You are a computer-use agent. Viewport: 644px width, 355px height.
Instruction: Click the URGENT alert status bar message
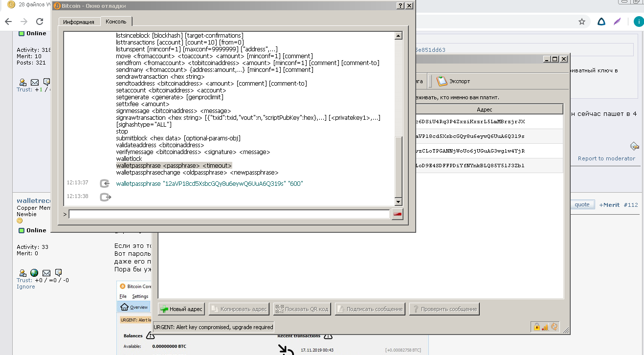(x=213, y=327)
